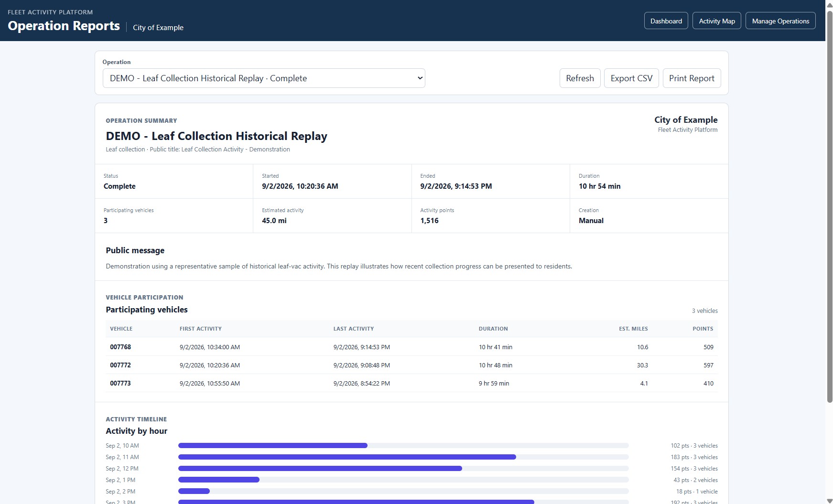Screen dimensions: 833x504
Task: Click the 183 pts · 3 vehicles label
Action: click(x=694, y=457)
